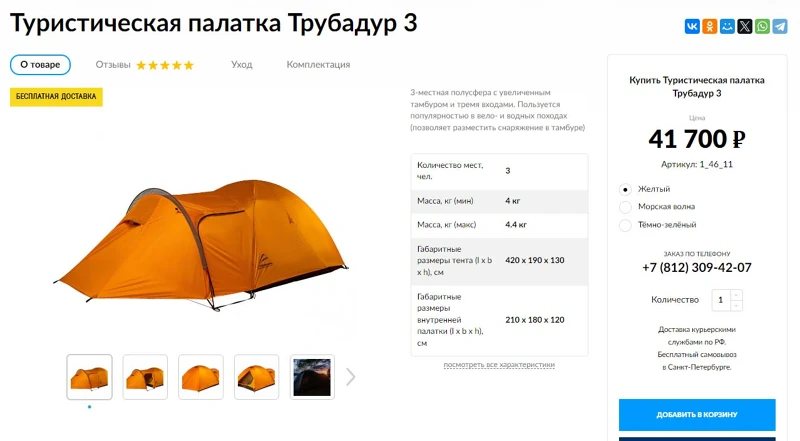The image size is (800, 441).
Task: Choose the Тёмно-зелёный color option
Action: coord(626,225)
